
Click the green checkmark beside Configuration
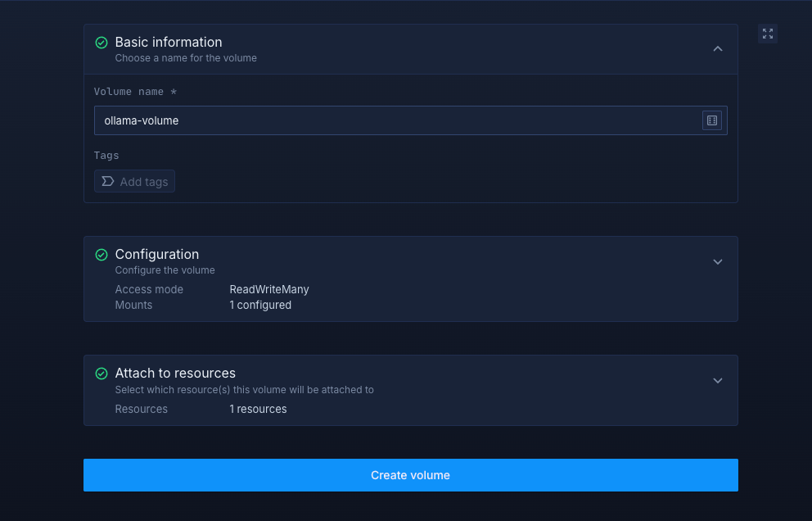101,255
